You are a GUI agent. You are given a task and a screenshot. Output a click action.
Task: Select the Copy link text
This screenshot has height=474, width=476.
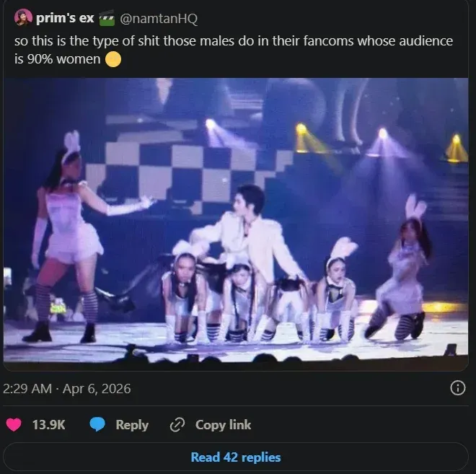coord(223,425)
